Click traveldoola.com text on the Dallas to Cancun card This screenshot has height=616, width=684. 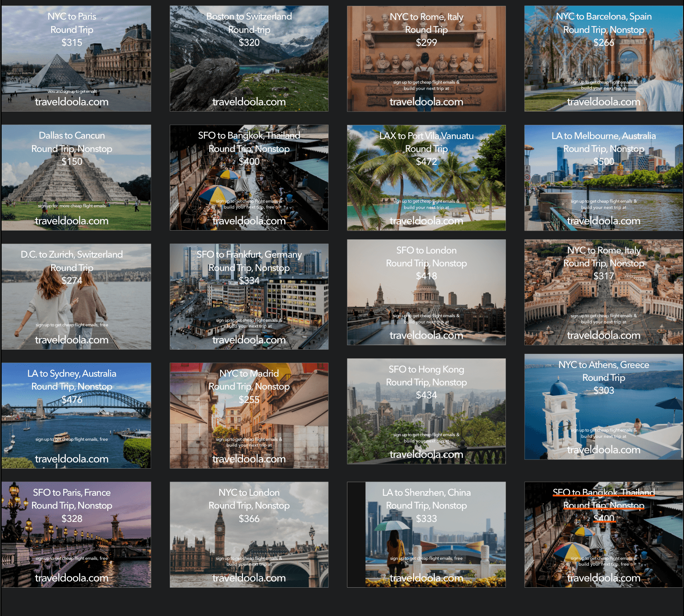pyautogui.click(x=72, y=221)
